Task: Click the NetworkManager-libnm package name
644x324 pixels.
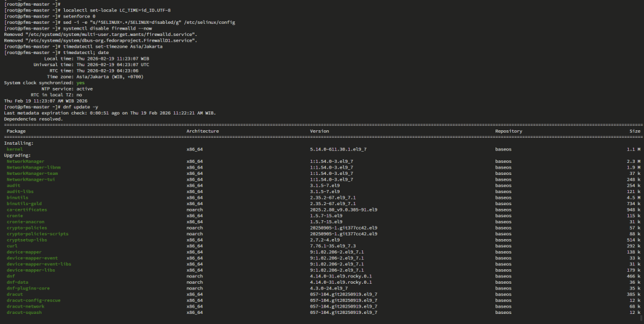Action: [33, 167]
